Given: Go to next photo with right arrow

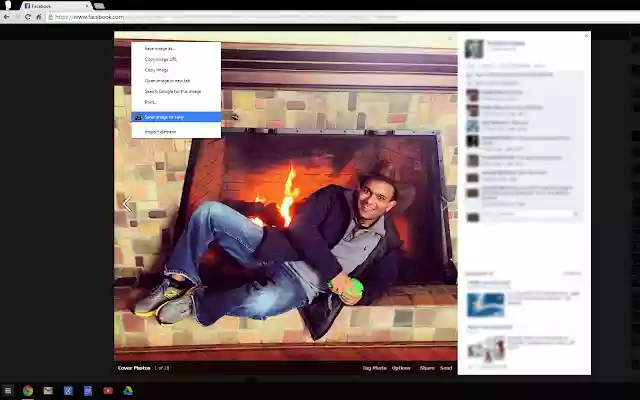Looking at the screenshot, I should (444, 204).
